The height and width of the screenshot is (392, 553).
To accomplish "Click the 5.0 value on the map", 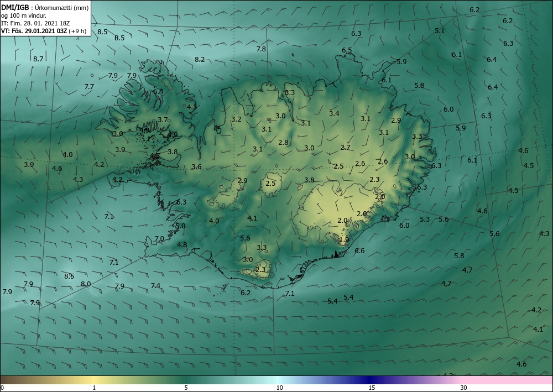I will coord(180,226).
